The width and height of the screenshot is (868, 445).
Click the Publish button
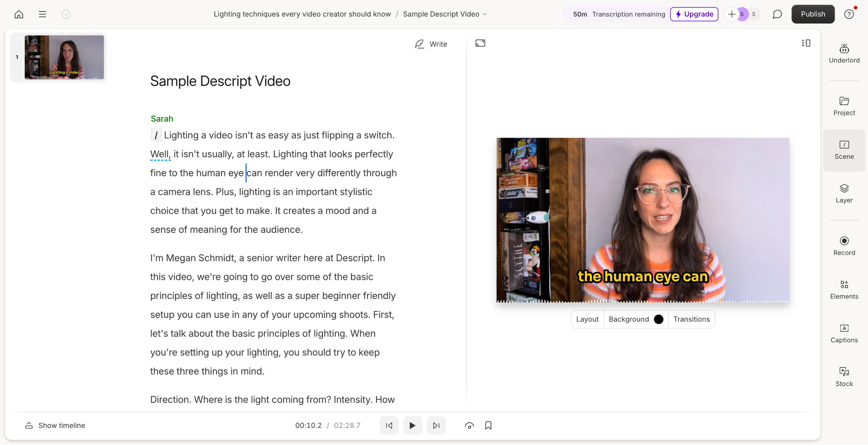point(813,14)
